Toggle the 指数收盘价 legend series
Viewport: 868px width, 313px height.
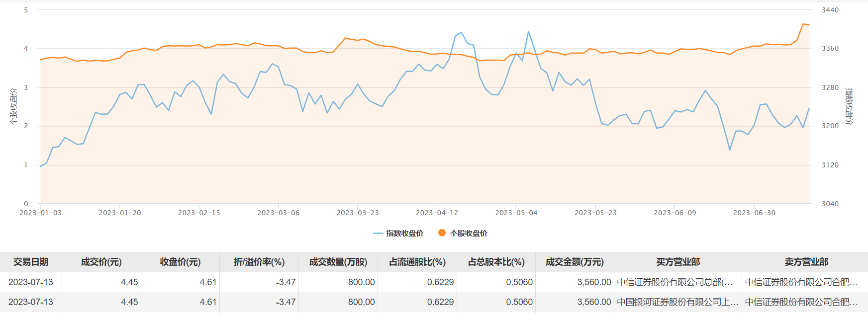pyautogui.click(x=398, y=233)
